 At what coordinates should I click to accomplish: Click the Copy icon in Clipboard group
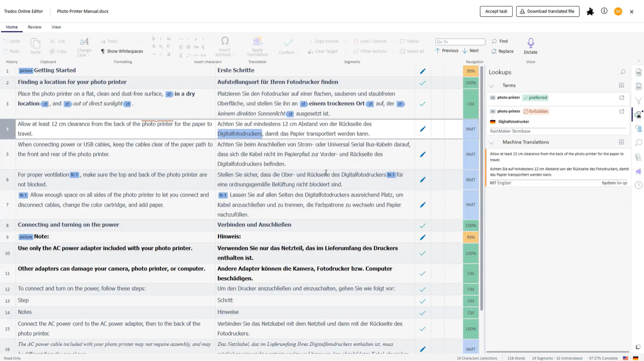(x=52, y=51)
